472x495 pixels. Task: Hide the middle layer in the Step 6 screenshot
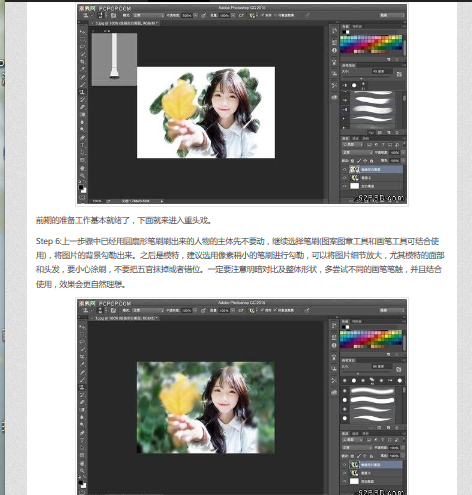coord(345,473)
